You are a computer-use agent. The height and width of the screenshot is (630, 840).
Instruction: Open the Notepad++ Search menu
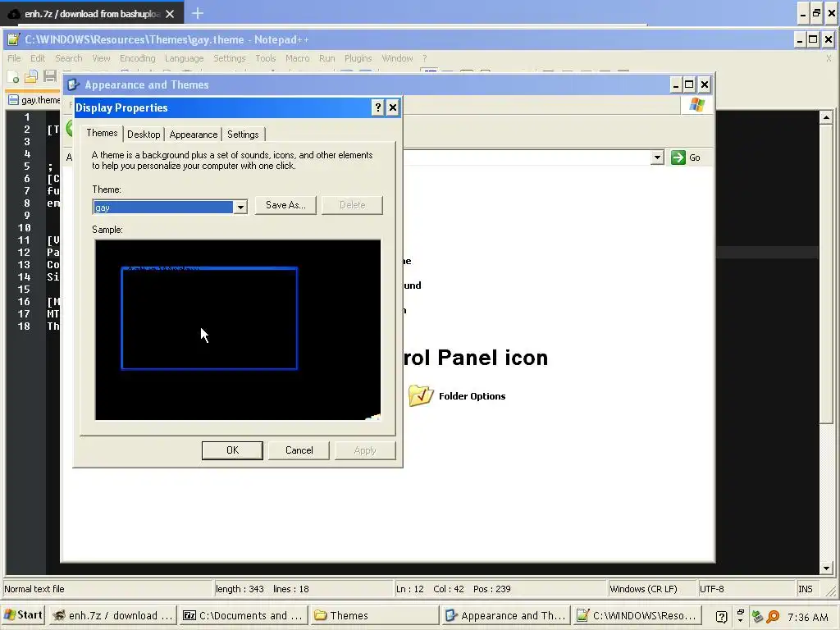[69, 58]
